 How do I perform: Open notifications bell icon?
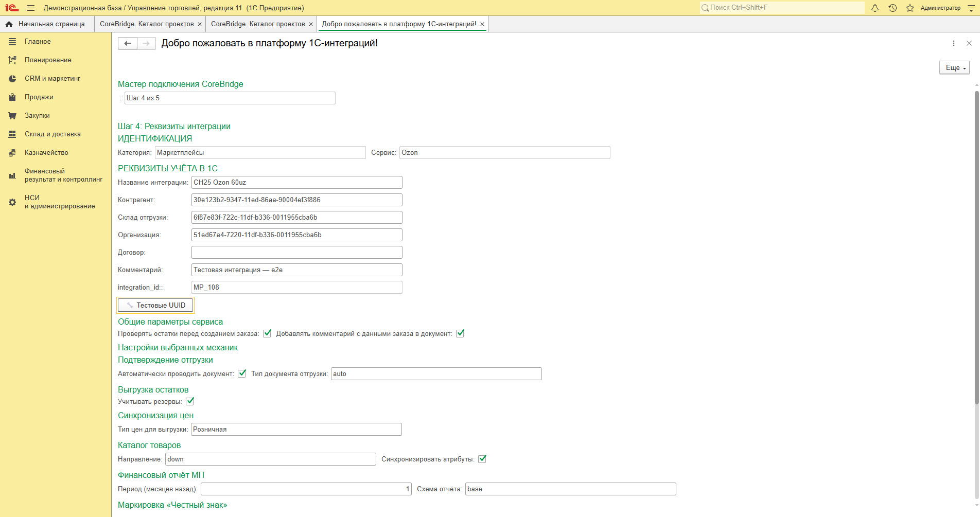(875, 8)
